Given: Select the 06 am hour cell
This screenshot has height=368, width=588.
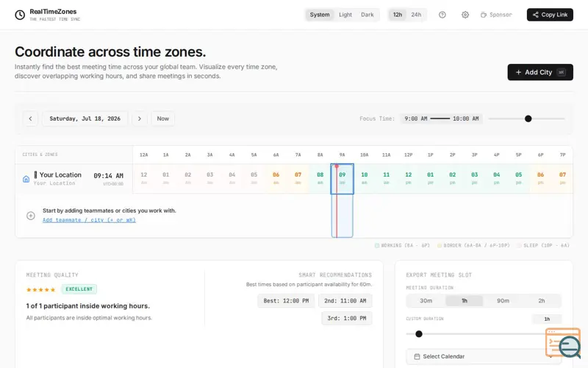Looking at the screenshot, I should [276, 178].
